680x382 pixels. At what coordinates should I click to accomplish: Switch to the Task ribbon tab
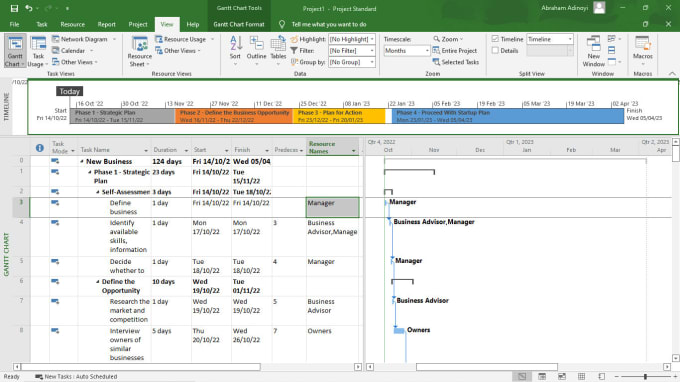[x=42, y=24]
